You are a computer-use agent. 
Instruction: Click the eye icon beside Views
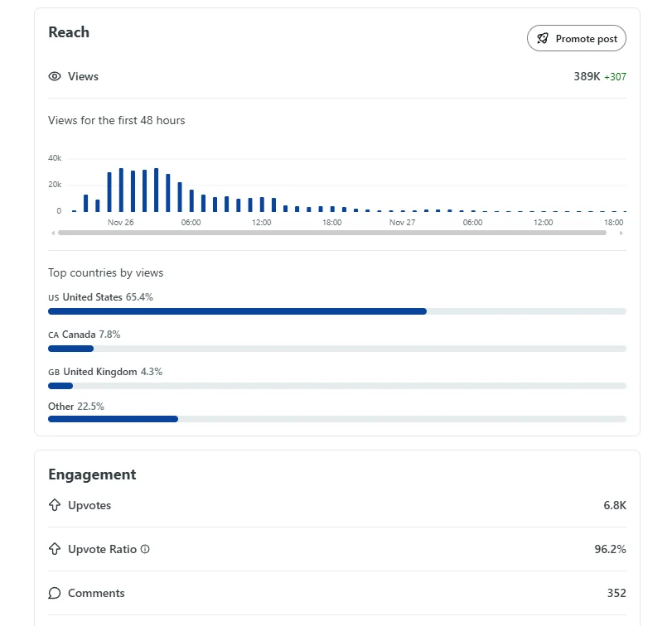[55, 76]
